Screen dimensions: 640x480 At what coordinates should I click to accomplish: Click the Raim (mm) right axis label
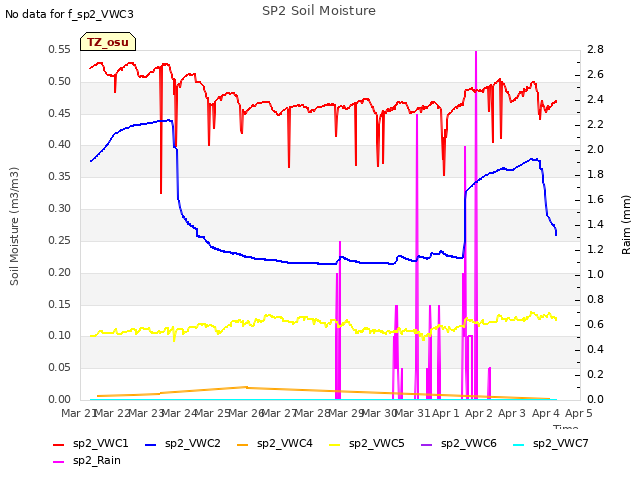626,224
